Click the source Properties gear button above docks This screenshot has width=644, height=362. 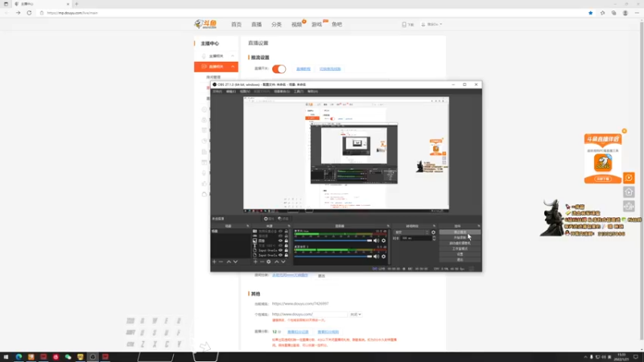point(269,219)
